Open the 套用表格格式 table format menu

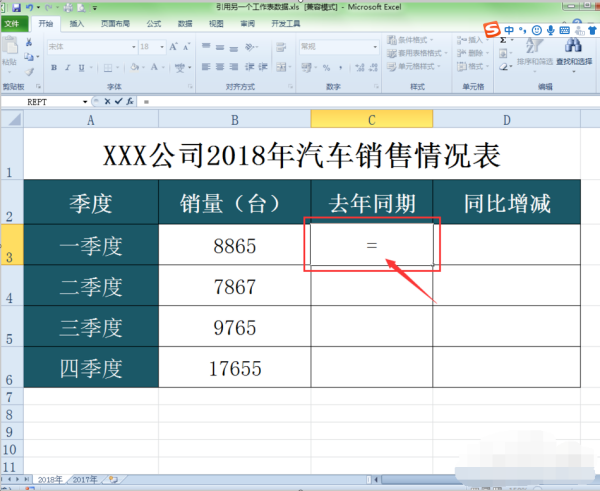(417, 53)
